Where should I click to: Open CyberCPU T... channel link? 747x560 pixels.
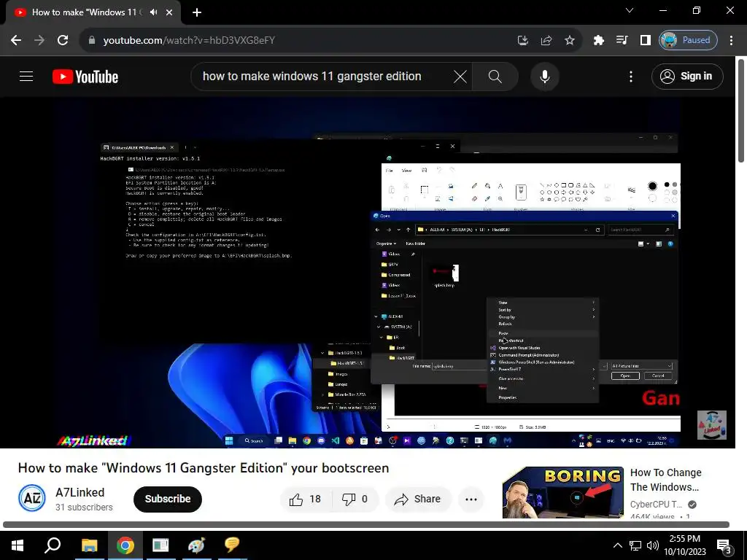(656, 505)
